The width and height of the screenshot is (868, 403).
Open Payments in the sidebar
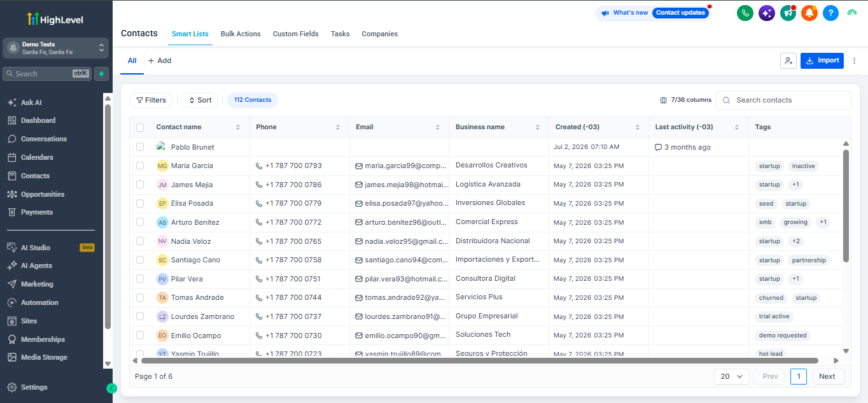[30, 212]
